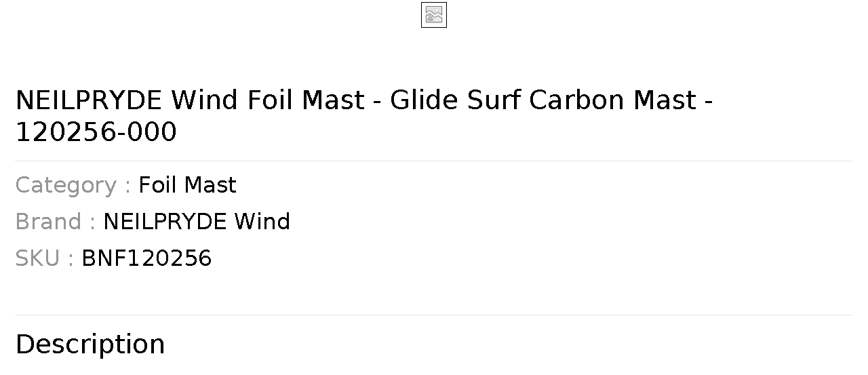Click the broken product image placeholder icon
Viewport: 868px width, 375px height.
(x=434, y=15)
